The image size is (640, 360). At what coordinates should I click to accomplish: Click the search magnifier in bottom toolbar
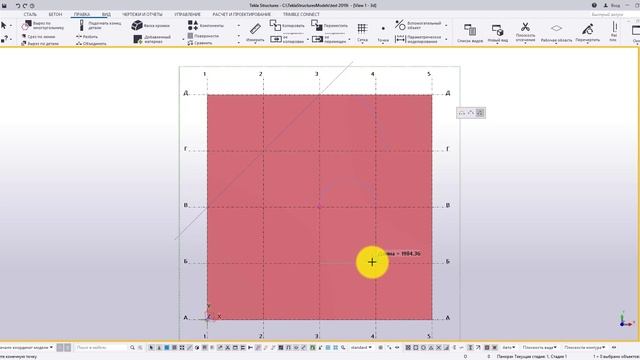tap(132, 347)
